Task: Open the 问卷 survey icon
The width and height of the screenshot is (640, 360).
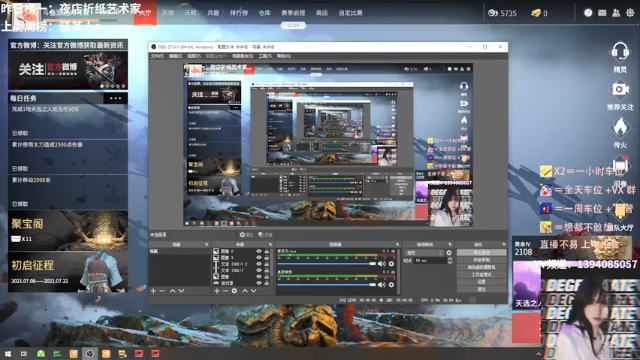Action: pos(620,165)
